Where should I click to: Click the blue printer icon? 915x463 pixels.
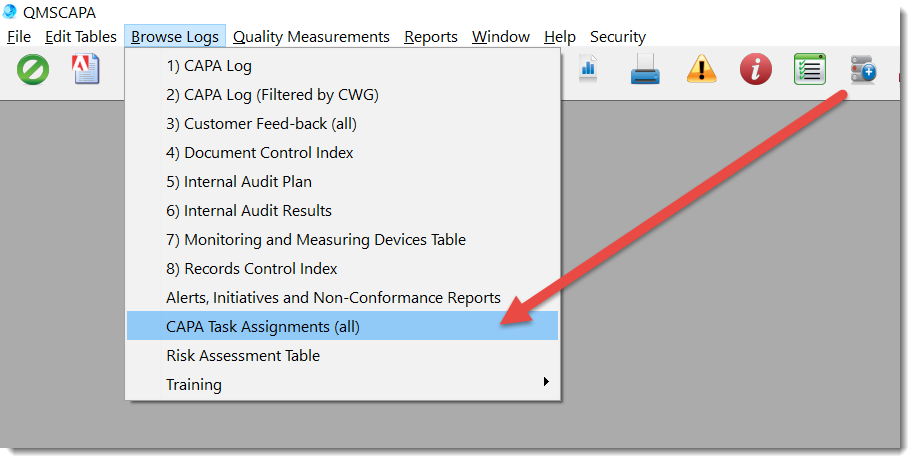[x=645, y=70]
